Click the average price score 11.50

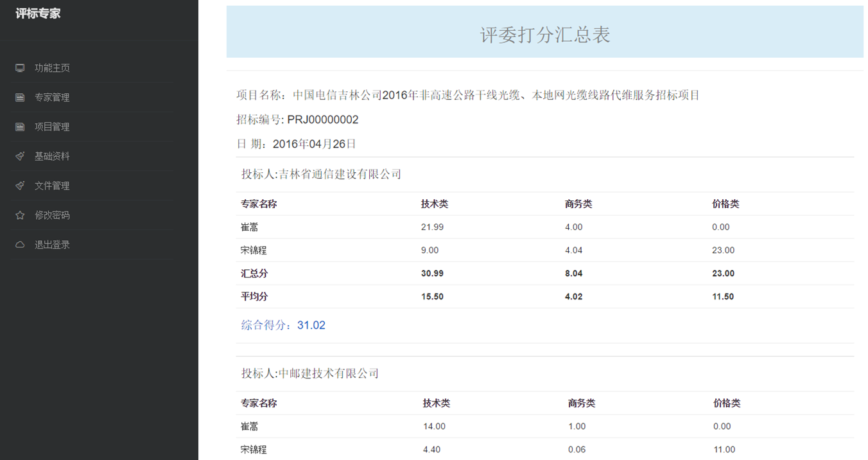[724, 297]
